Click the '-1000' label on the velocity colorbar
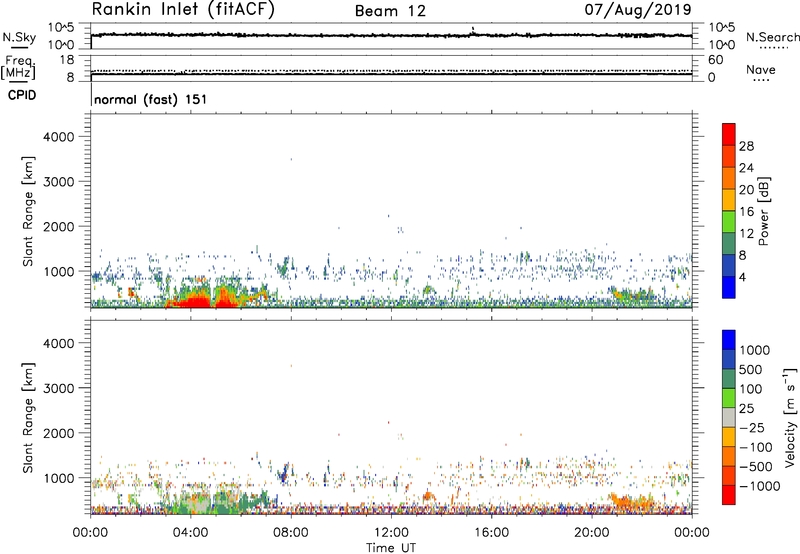Image resolution: width=800 pixels, height=554 pixels. pos(759,486)
